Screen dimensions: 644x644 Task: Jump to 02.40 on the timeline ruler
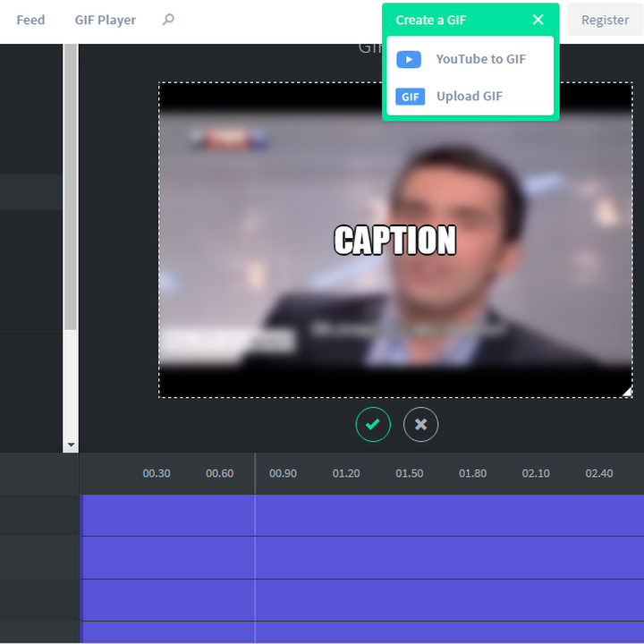pos(599,473)
